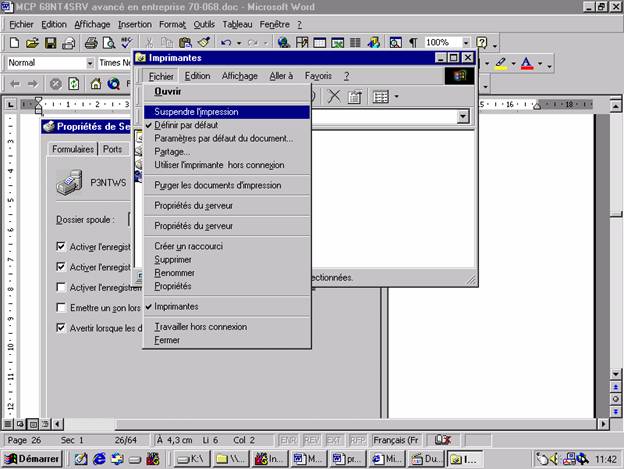Screen dimensions: 624x469
Task: Switch to the Formulaires tab
Action: click(x=73, y=149)
